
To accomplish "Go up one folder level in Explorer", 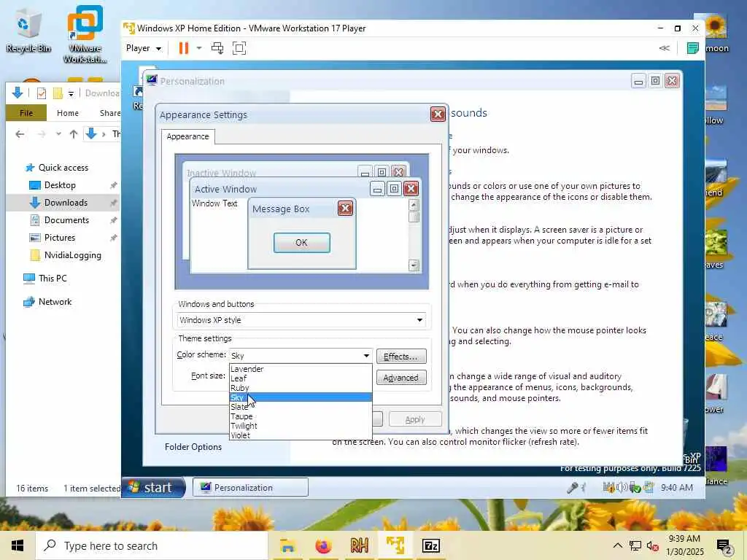I will (x=74, y=134).
